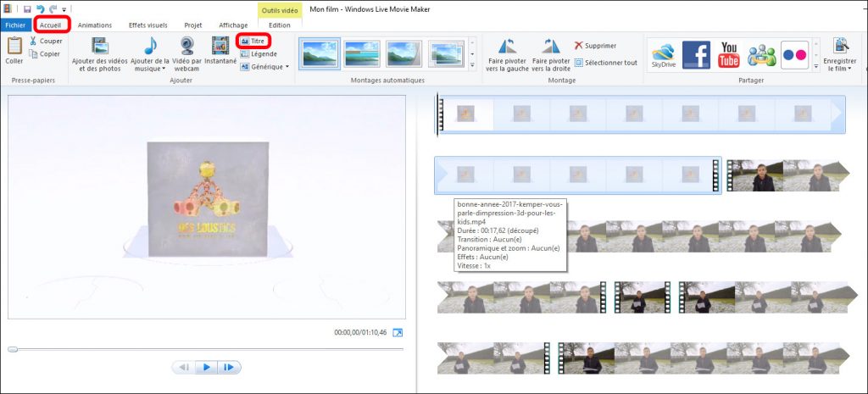868x394 pixels.
Task: Copy selection with Copier
Action: click(46, 54)
